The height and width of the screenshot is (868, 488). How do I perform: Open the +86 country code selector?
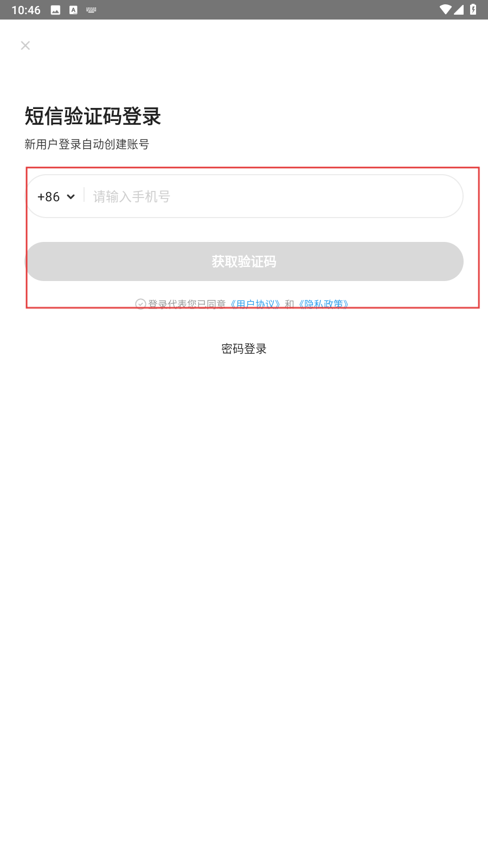coord(56,196)
